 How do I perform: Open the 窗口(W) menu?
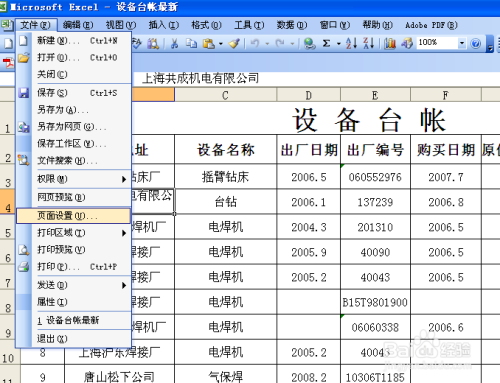point(335,25)
